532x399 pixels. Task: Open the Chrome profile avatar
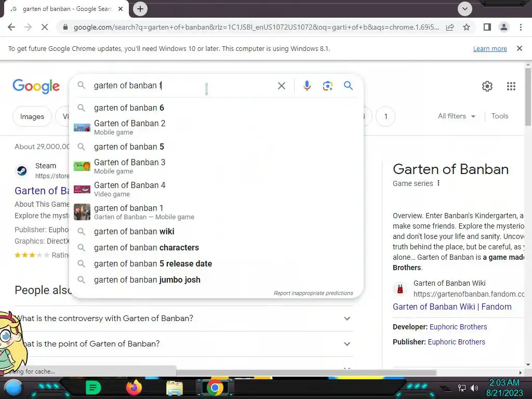(x=504, y=27)
